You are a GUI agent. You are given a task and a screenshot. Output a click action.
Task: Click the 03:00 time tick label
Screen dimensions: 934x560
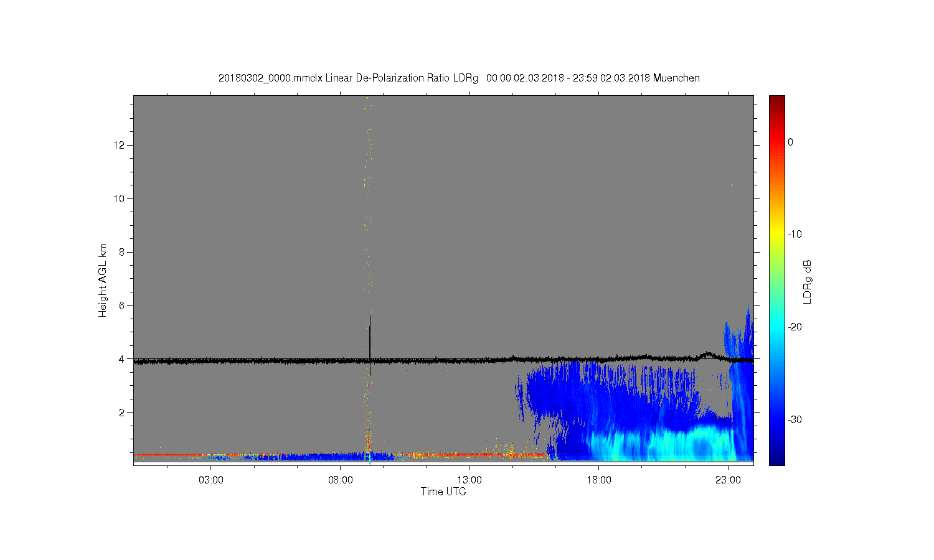click(x=211, y=480)
